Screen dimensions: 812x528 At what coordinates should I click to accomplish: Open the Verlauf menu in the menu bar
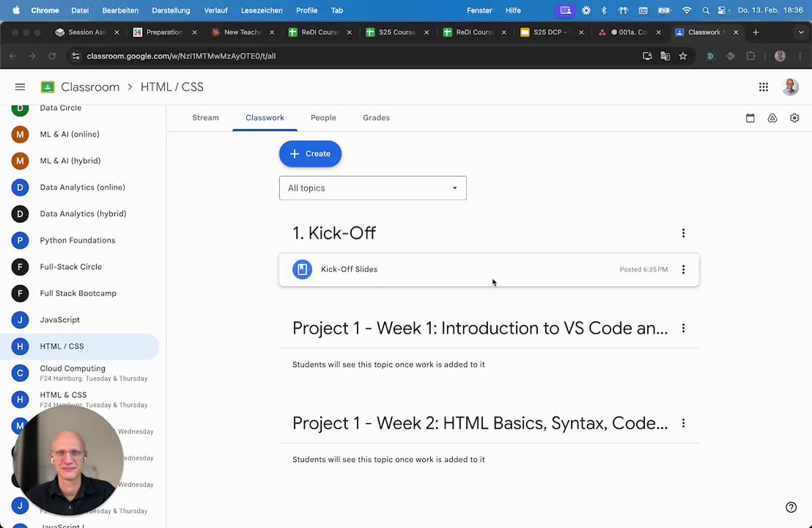click(x=215, y=10)
